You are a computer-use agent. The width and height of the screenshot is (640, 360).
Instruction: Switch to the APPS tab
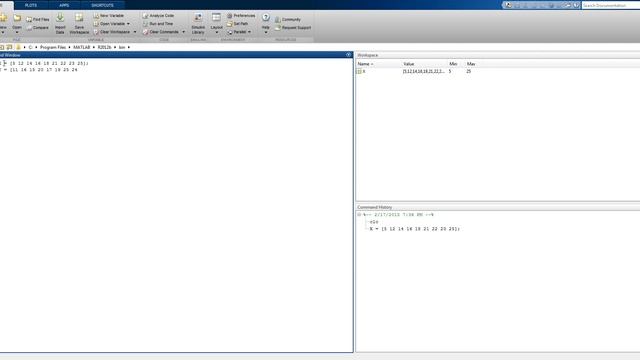coord(64,5)
